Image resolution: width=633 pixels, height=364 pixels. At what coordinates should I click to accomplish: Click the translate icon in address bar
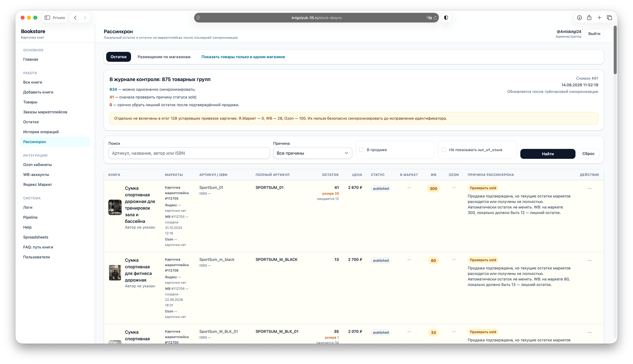click(x=429, y=18)
